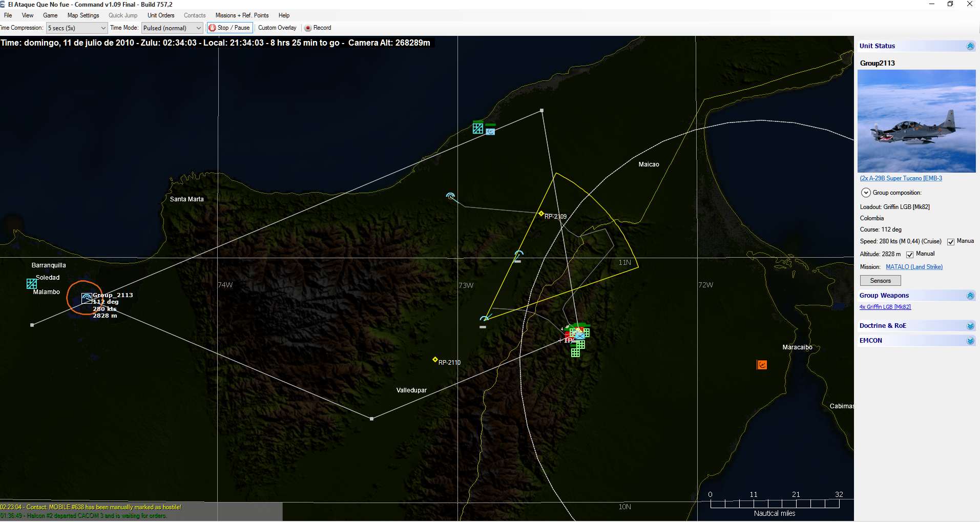Click the Super Tucano aircraft photo
This screenshot has height=522, width=980.
point(916,121)
